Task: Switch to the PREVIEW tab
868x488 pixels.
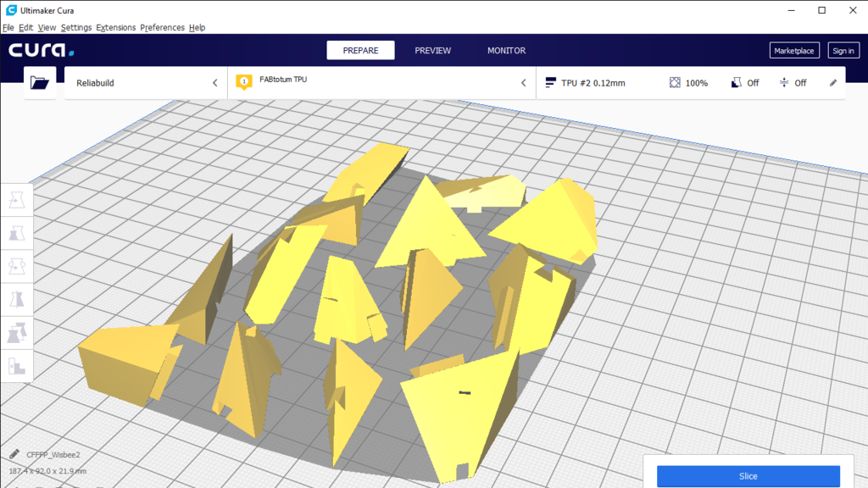Action: click(432, 50)
